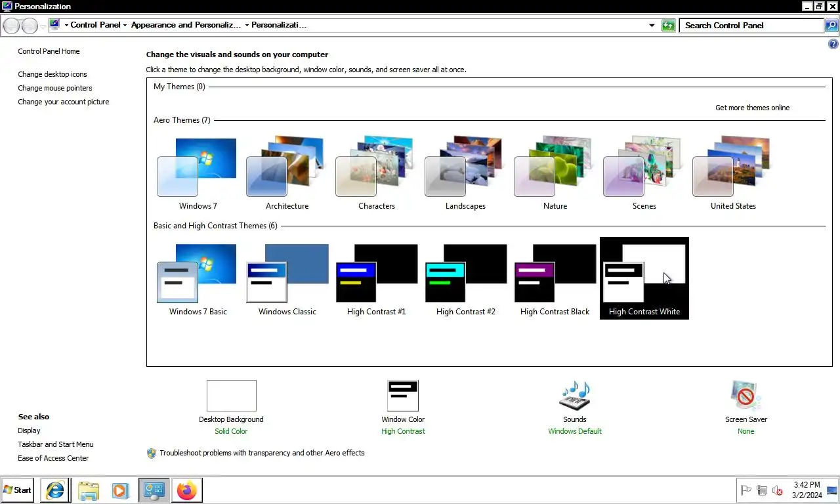This screenshot has width=840, height=504.
Task: Apply High Contrast Black theme
Action: (x=555, y=279)
